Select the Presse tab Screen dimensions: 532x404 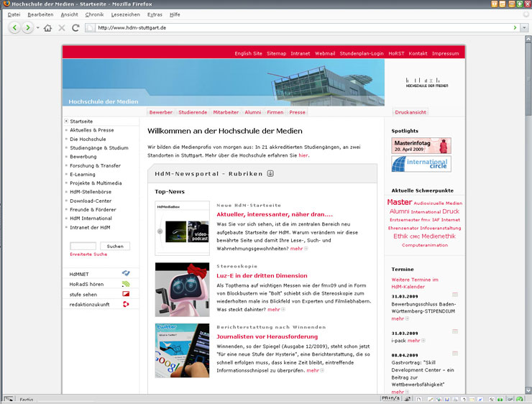297,112
